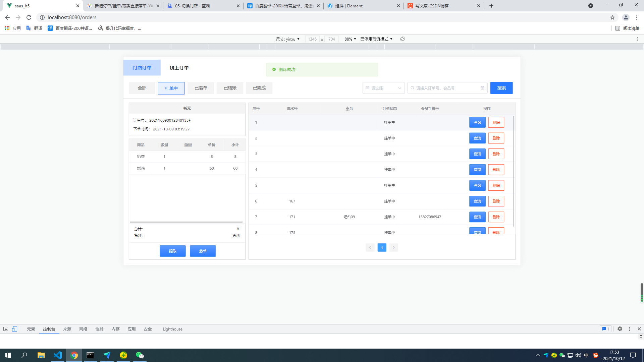Click the blue 搜索 button

(501, 88)
